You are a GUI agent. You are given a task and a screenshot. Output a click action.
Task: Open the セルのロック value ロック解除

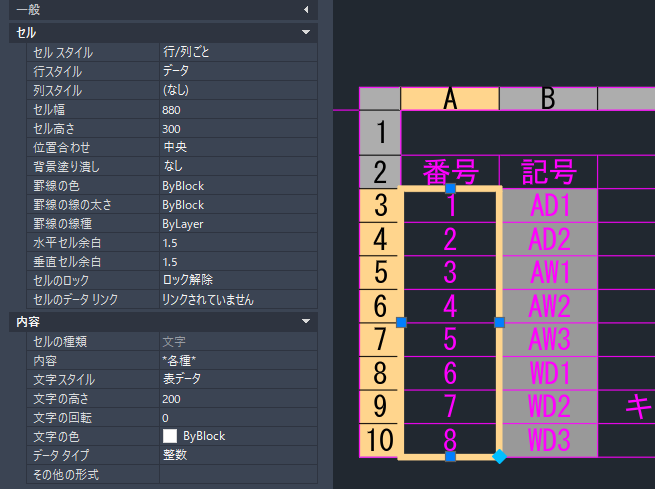click(236, 280)
